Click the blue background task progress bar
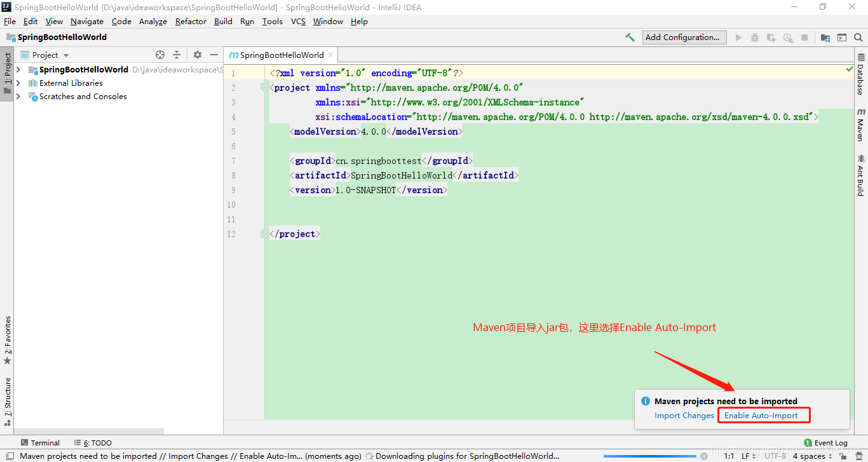The image size is (868, 462). 649,456
